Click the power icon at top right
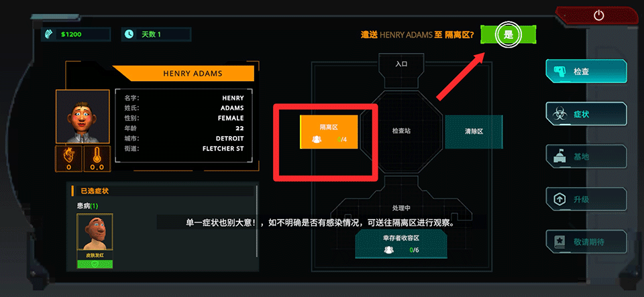Image resolution: width=644 pixels, height=297 pixels. [599, 15]
